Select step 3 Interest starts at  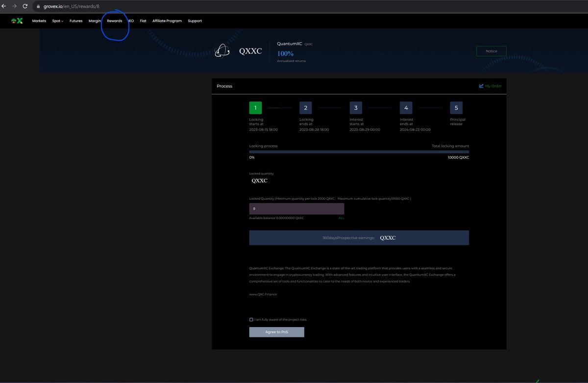(x=356, y=108)
